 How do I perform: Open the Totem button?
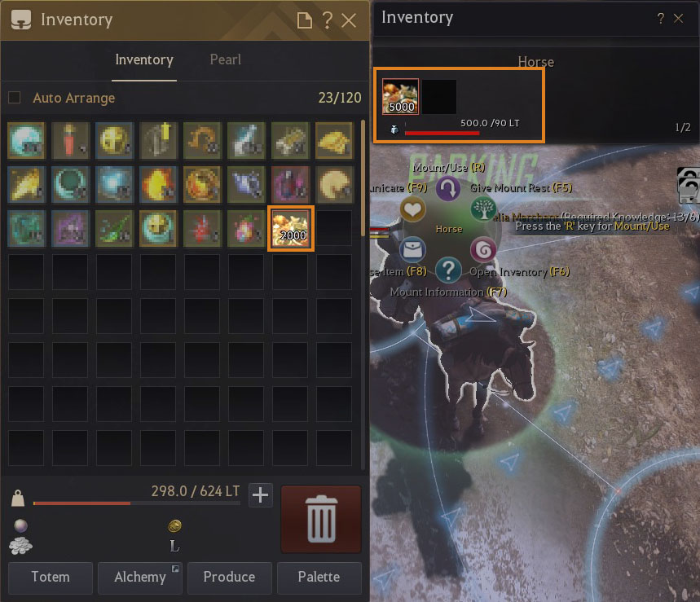click(x=51, y=578)
